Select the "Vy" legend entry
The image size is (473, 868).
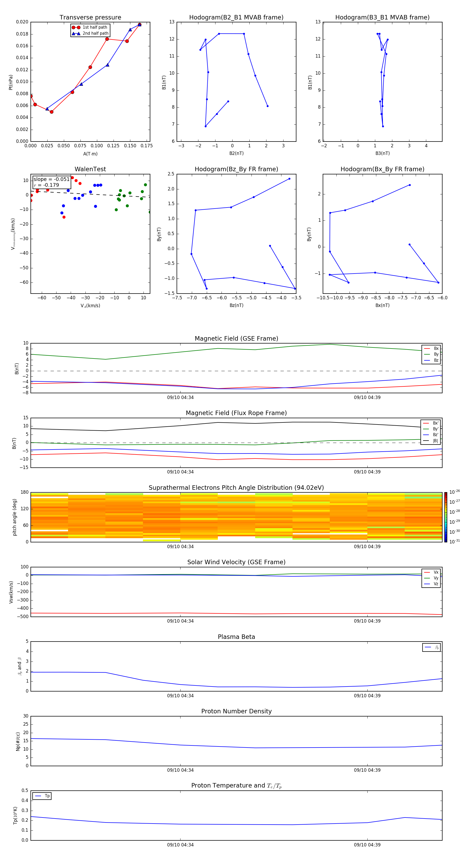tap(431, 578)
